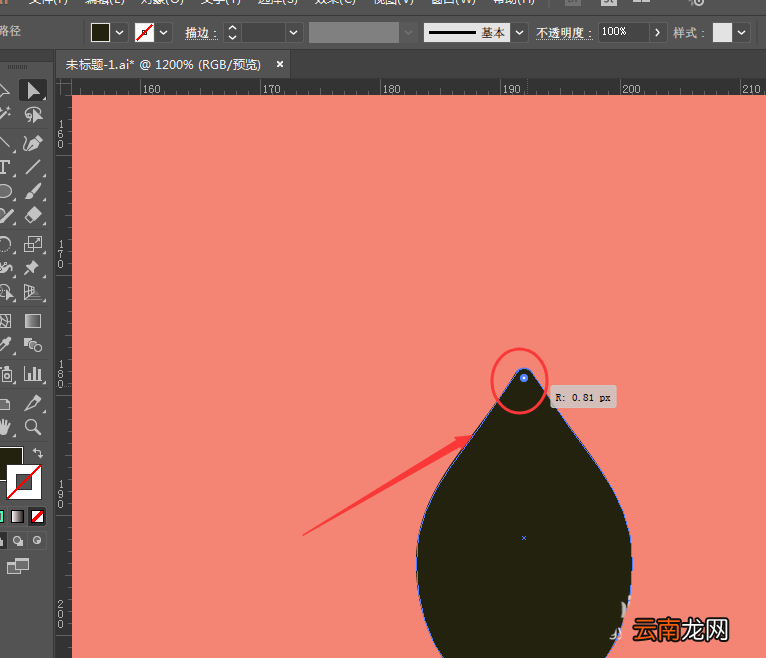
Task: Open fill color dropdown in control bar
Action: [120, 33]
